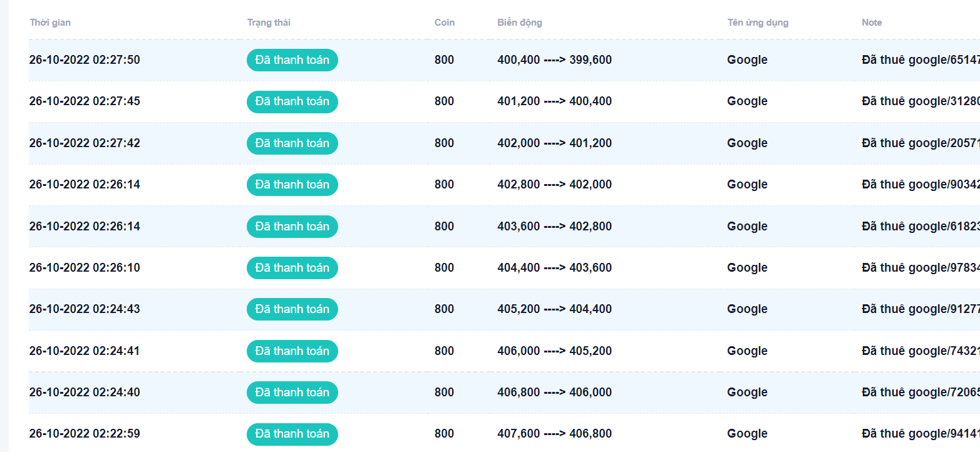Screen dimensions: 980x452
Task: Click the "Trạng thái" column header
Action: point(269,23)
